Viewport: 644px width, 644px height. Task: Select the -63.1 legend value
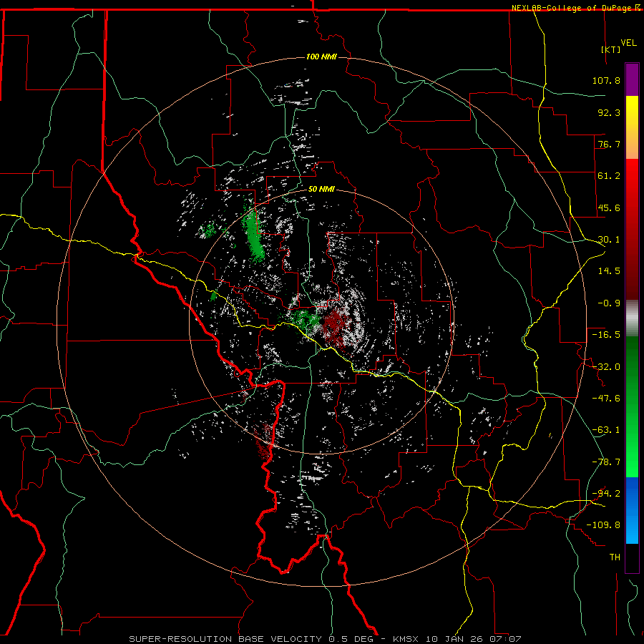pos(606,430)
